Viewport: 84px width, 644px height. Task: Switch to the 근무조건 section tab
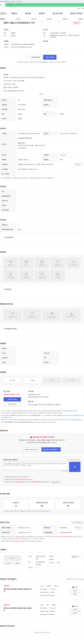point(18,19)
